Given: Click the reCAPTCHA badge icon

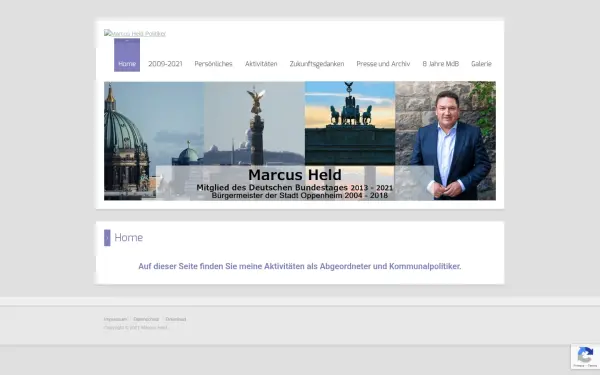Looking at the screenshot, I should [x=585, y=356].
